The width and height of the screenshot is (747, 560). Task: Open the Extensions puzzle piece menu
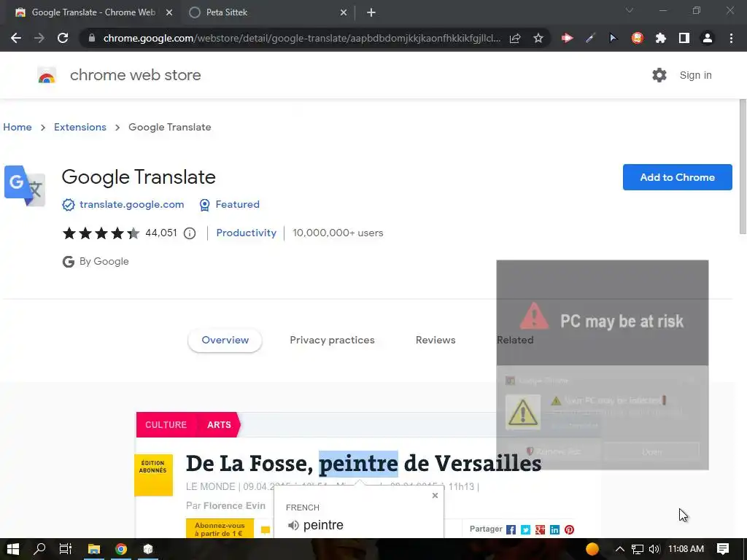tap(661, 38)
